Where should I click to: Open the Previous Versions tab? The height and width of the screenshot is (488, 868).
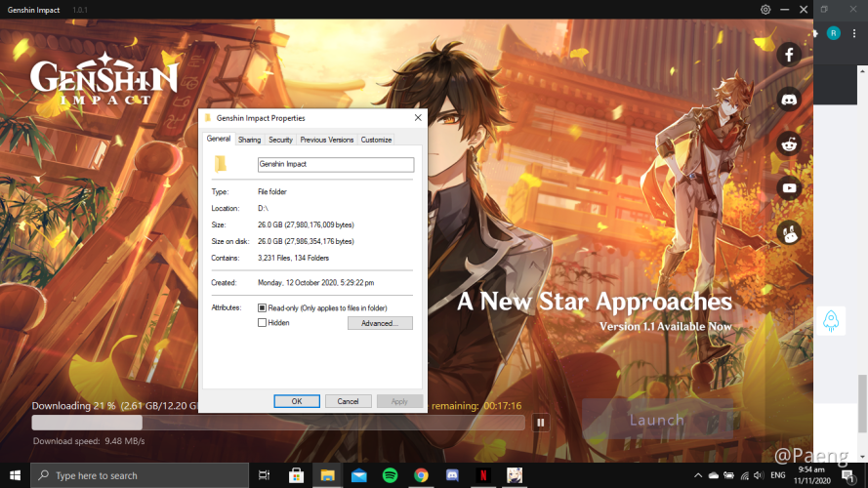(327, 140)
